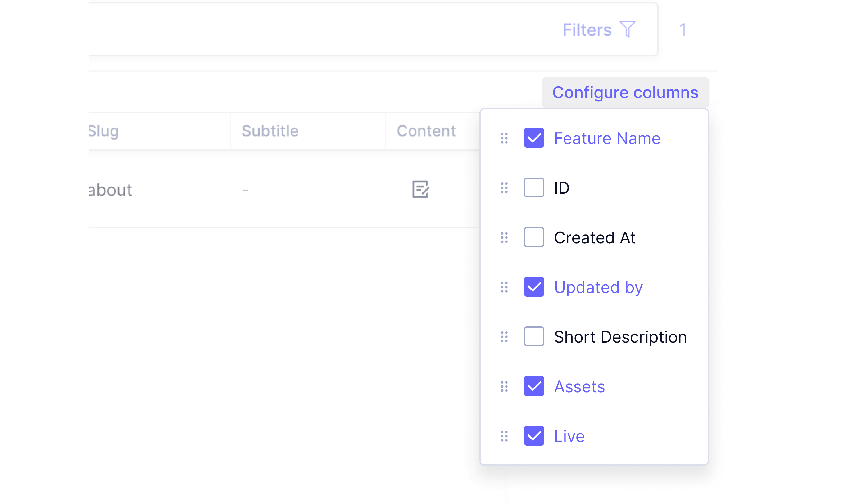857x504 pixels.
Task: Disable the Updated by column checkbox
Action: point(533,287)
